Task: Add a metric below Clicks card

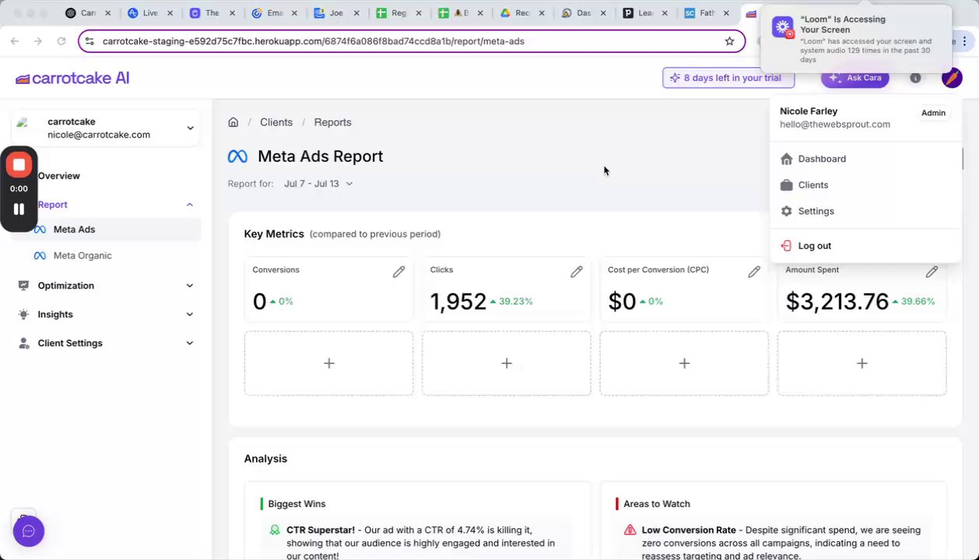Action: [x=507, y=363]
